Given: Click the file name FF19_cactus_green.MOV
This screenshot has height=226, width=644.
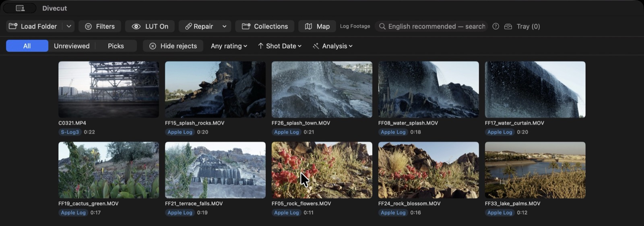Looking at the screenshot, I should coord(89,203).
